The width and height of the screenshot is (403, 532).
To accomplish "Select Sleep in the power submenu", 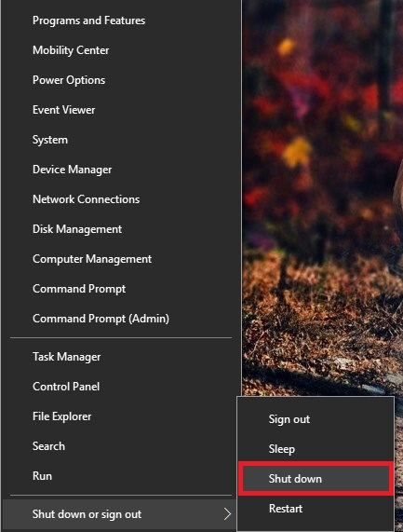I will [x=316, y=449].
